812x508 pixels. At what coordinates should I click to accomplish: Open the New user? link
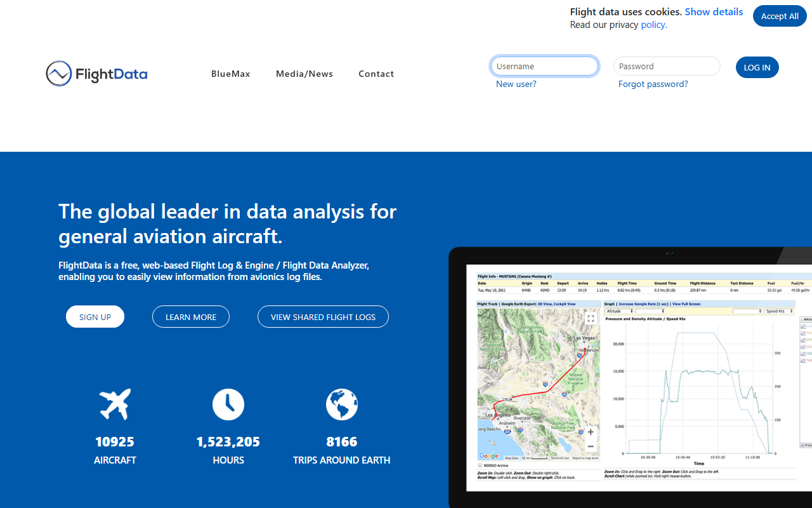pos(516,84)
